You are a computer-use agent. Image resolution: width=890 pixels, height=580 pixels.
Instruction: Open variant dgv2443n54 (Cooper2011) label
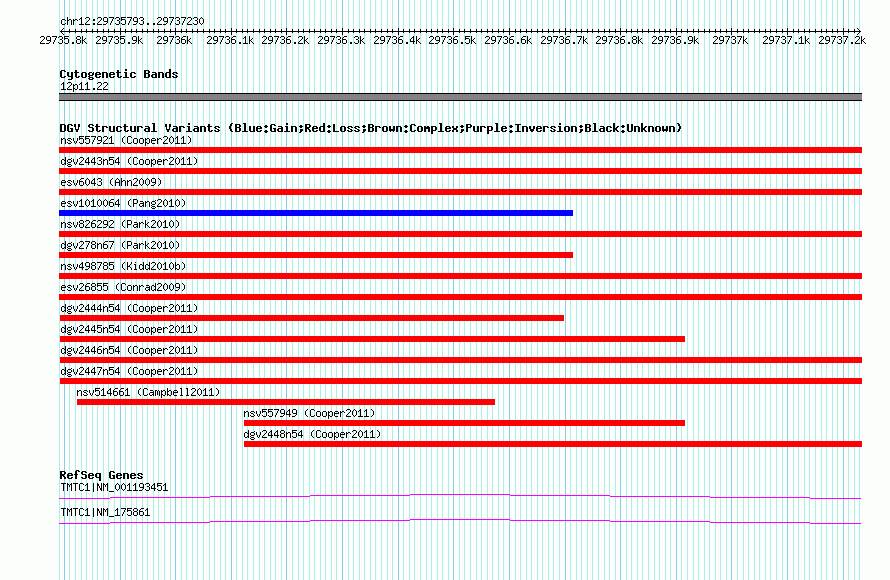click(x=129, y=161)
